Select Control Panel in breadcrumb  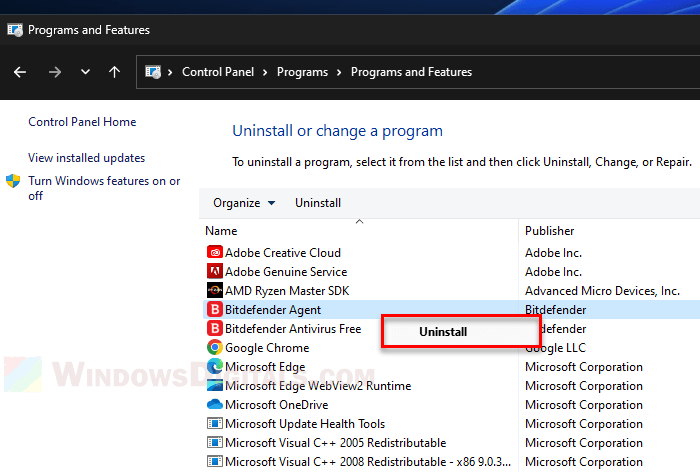(218, 72)
